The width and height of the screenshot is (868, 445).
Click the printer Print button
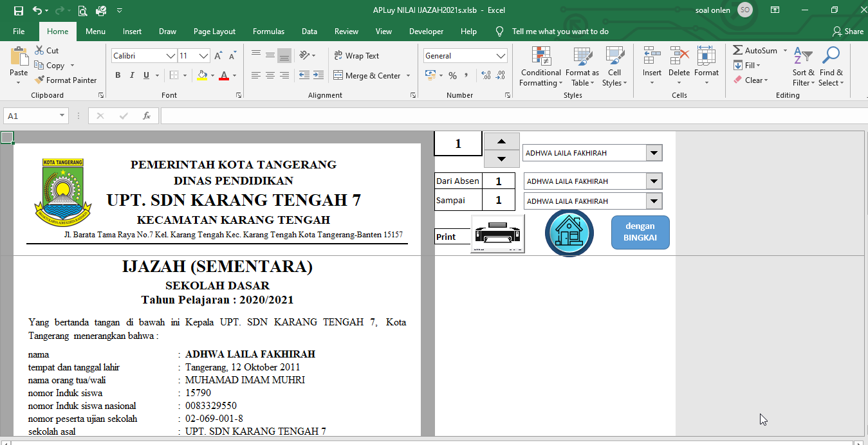click(497, 234)
